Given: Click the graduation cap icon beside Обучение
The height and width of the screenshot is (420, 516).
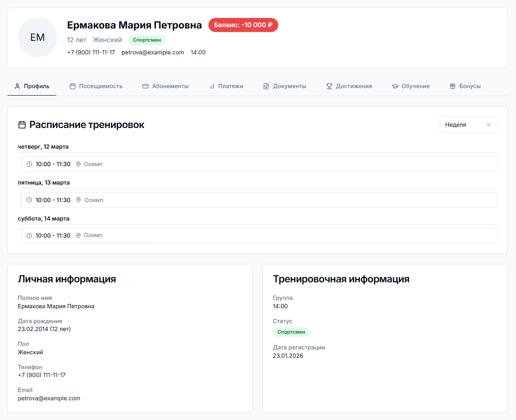Looking at the screenshot, I should point(395,86).
